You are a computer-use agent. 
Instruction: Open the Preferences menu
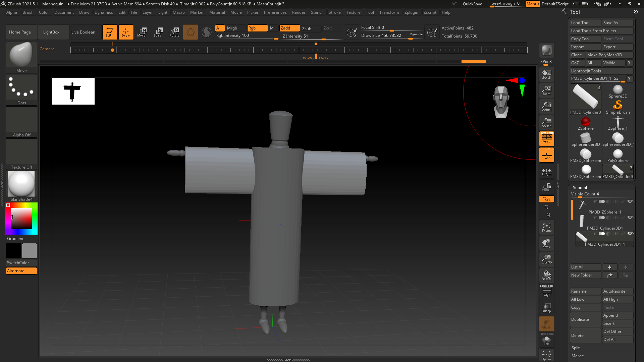pos(275,12)
